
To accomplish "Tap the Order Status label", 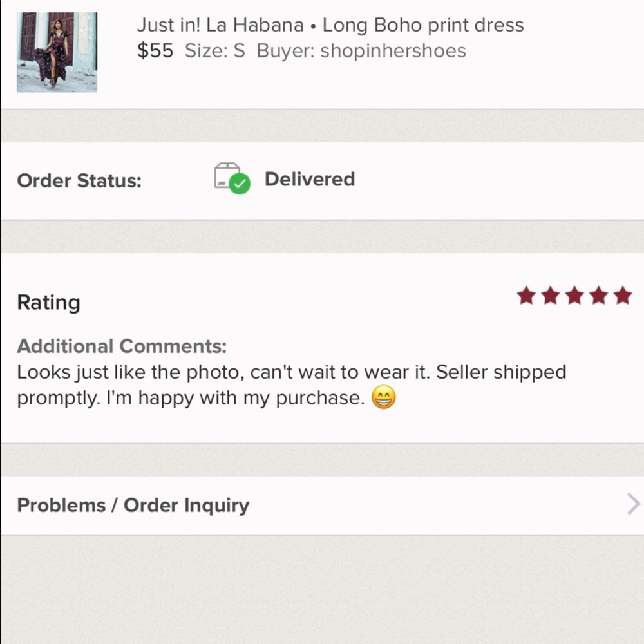I will click(79, 181).
